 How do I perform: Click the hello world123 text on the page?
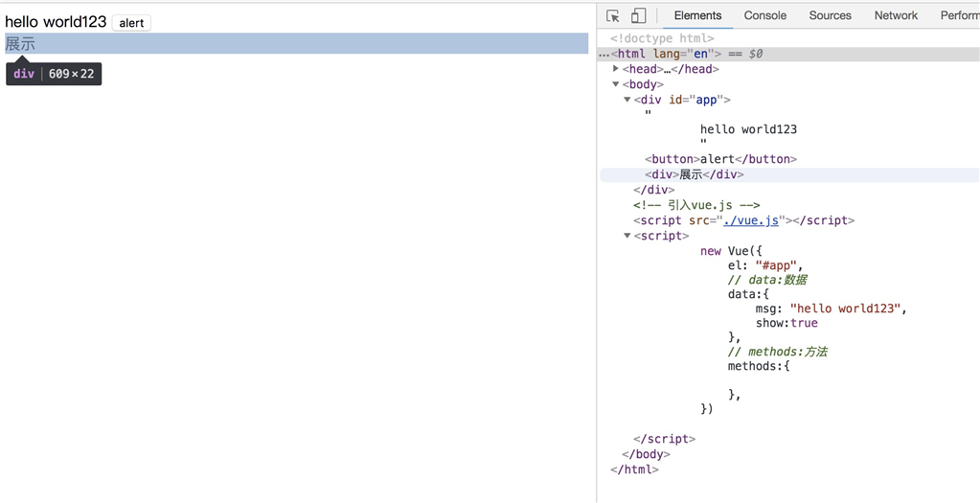[x=56, y=22]
